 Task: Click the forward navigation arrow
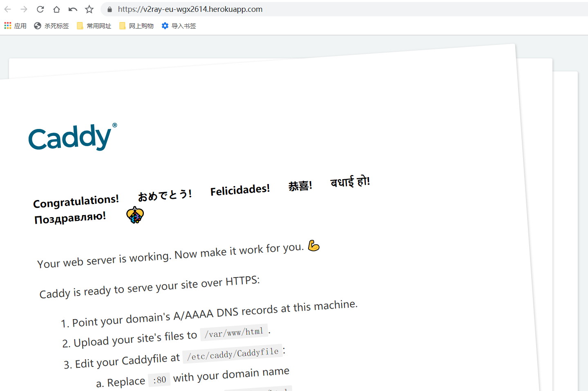(x=24, y=9)
